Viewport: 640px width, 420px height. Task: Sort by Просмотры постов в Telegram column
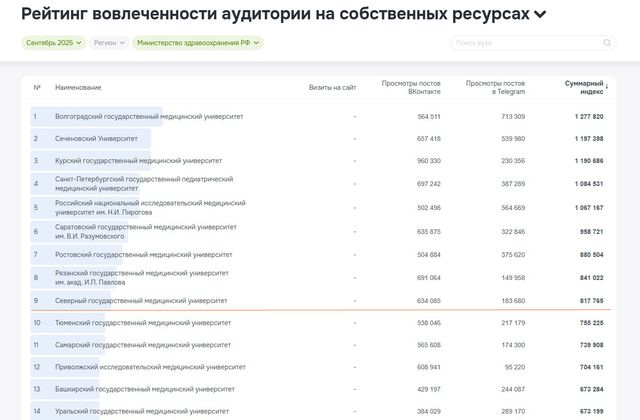click(495, 87)
